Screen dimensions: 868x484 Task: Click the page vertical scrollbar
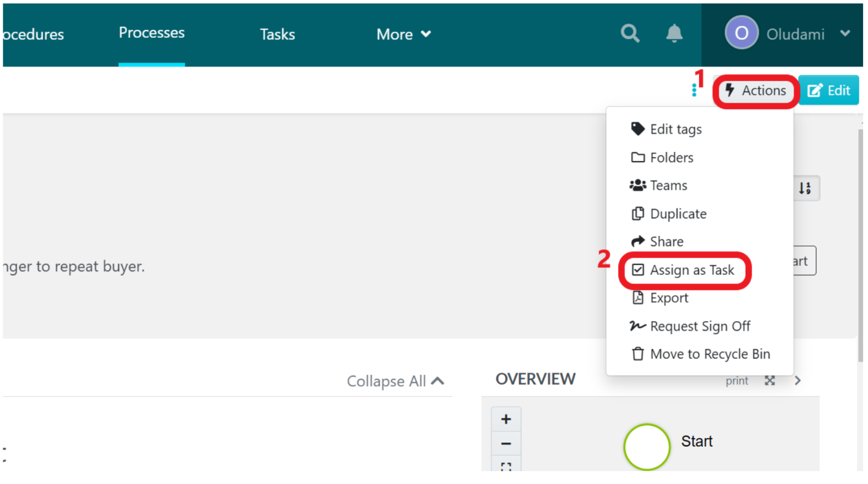pyautogui.click(x=860, y=246)
